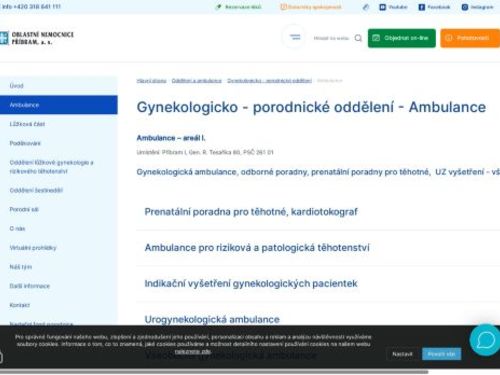This screenshot has width=500, height=375.
Task: Click the magnifier search icon
Action: tap(358, 38)
